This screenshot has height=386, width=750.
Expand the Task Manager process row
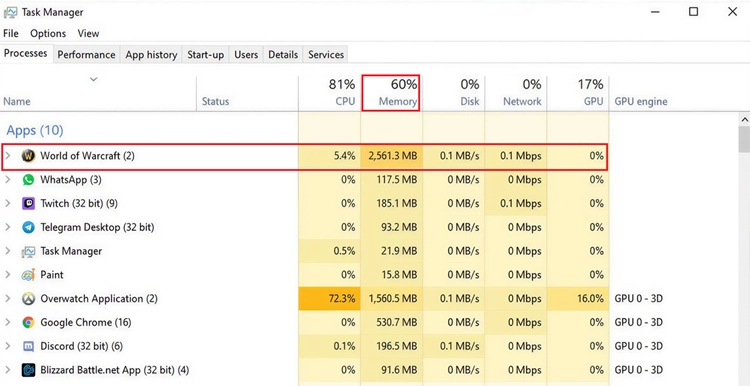[x=8, y=251]
